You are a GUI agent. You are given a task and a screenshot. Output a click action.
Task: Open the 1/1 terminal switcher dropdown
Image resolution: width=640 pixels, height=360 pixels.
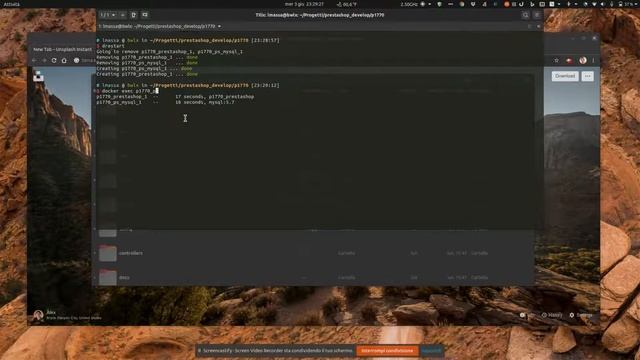coord(108,15)
